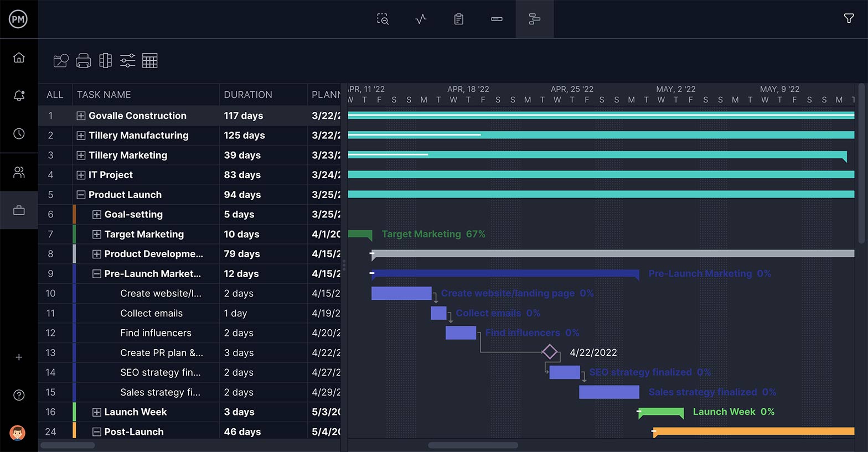The image size is (868, 452).
Task: Open the filter icon at top right
Action: pos(848,19)
